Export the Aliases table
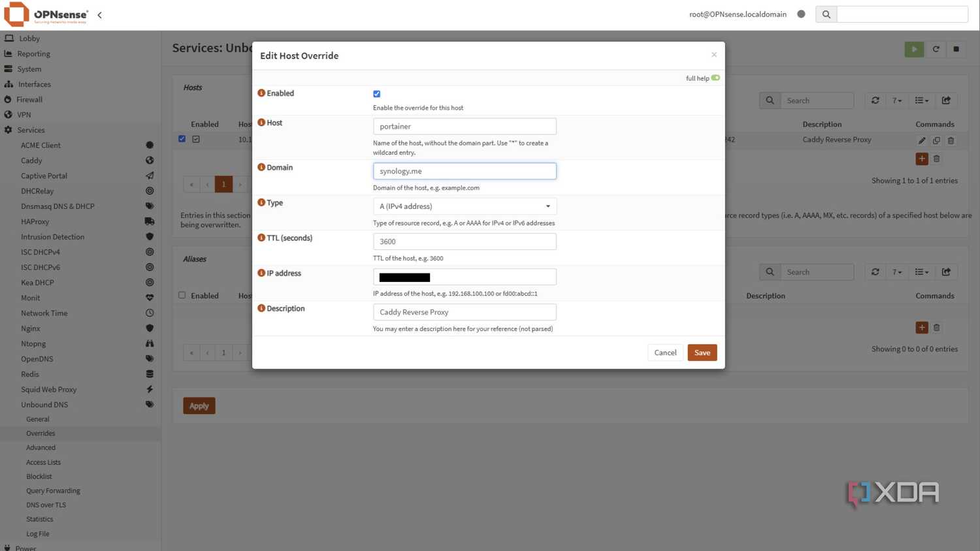980x551 pixels. [946, 272]
